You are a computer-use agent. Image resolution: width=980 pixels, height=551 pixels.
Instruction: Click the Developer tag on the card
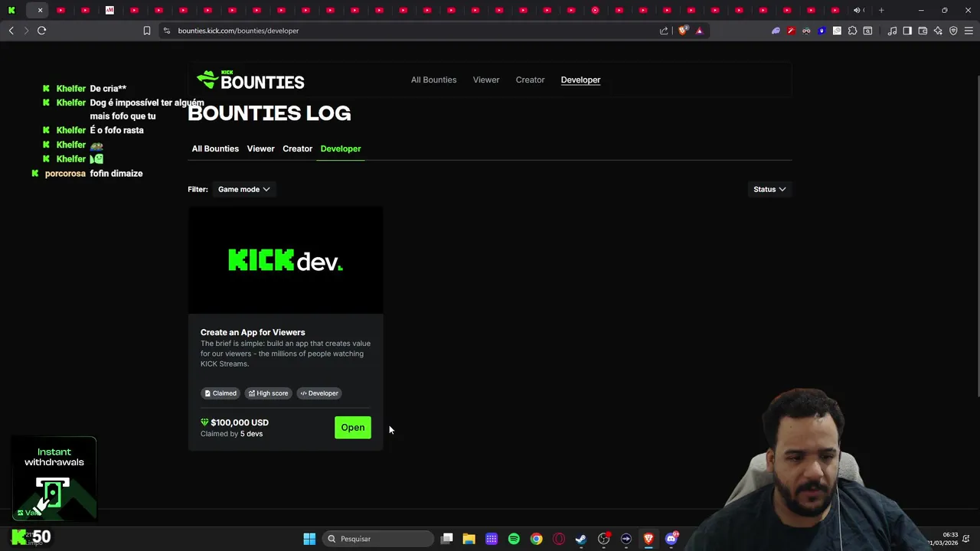(319, 393)
